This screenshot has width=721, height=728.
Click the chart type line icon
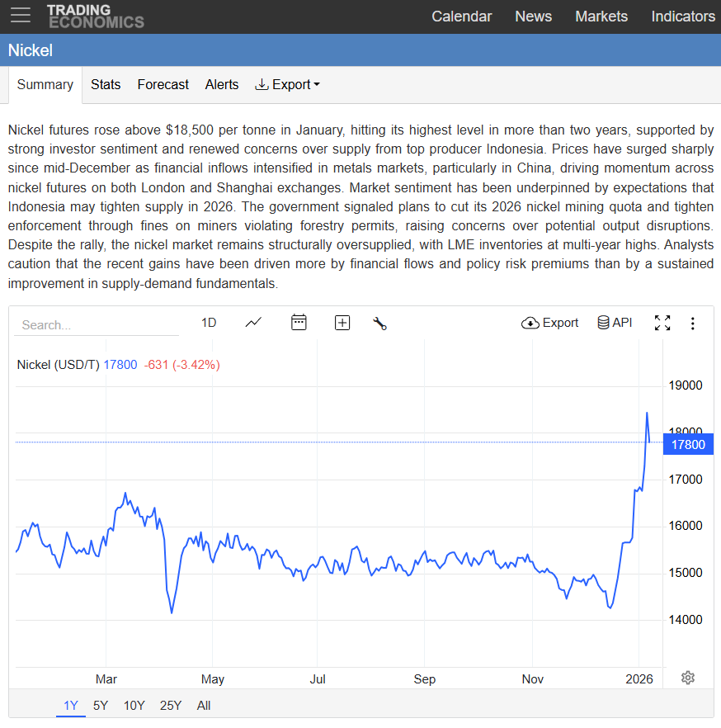pos(253,323)
